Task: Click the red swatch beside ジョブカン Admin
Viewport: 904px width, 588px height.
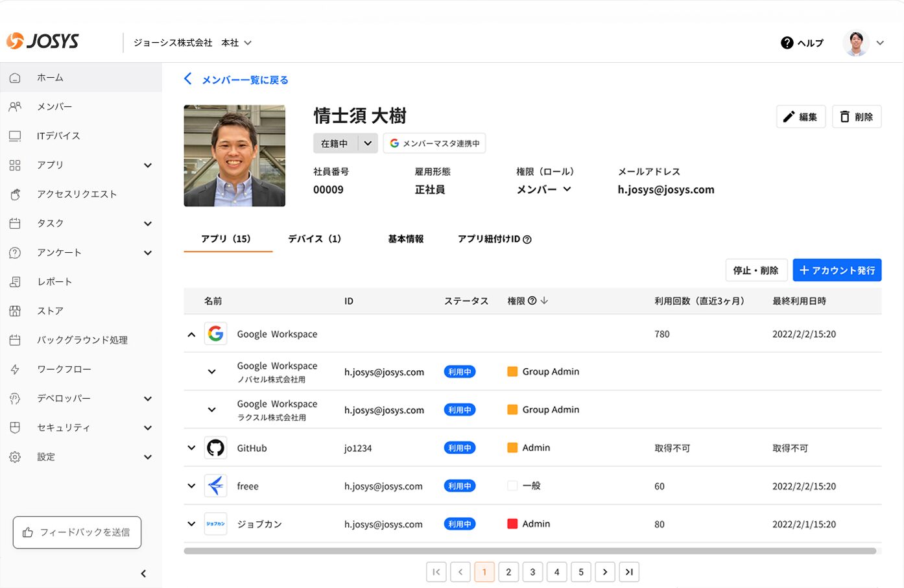Action: click(512, 524)
